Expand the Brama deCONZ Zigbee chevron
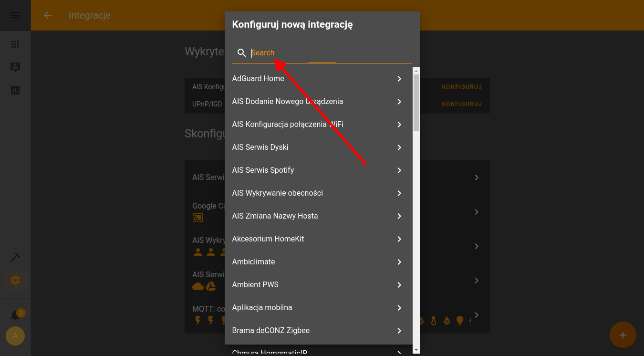This screenshot has height=356, width=644. (399, 331)
